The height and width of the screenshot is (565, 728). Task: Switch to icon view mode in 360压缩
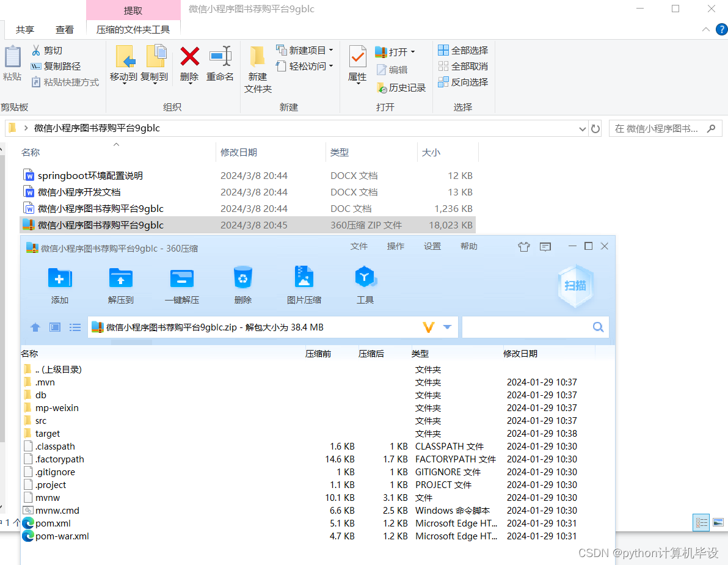[55, 328]
